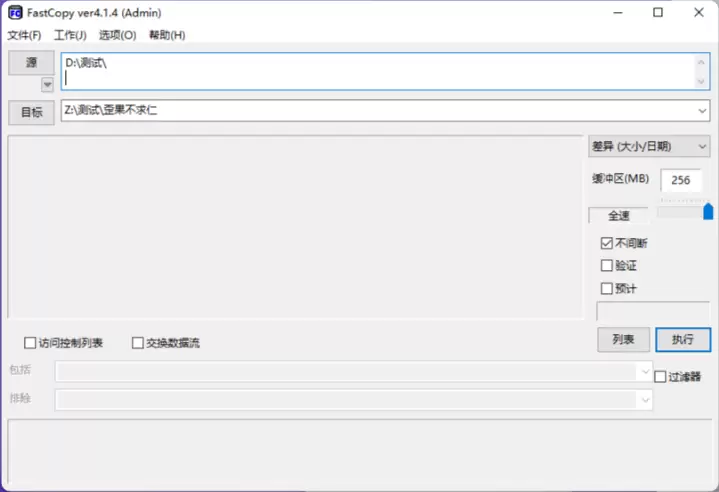This screenshot has height=492, width=719.
Task: Click the 目标 destination button
Action: (x=32, y=112)
